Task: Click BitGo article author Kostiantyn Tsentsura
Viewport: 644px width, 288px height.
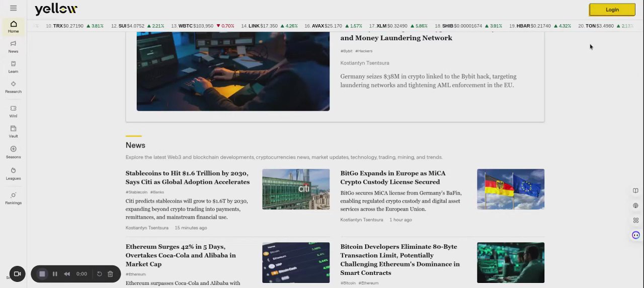Action: tap(362, 220)
